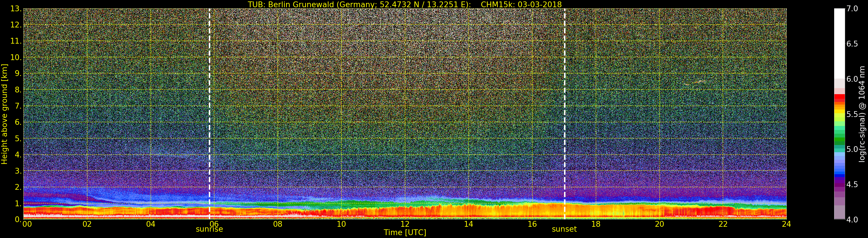Click the time axis tick "04"
This screenshot has height=238, width=868.
click(151, 224)
